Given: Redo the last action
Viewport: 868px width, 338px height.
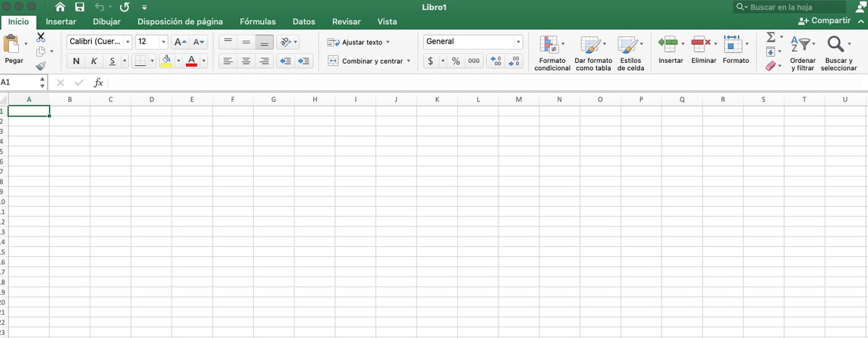Looking at the screenshot, I should coord(124,7).
